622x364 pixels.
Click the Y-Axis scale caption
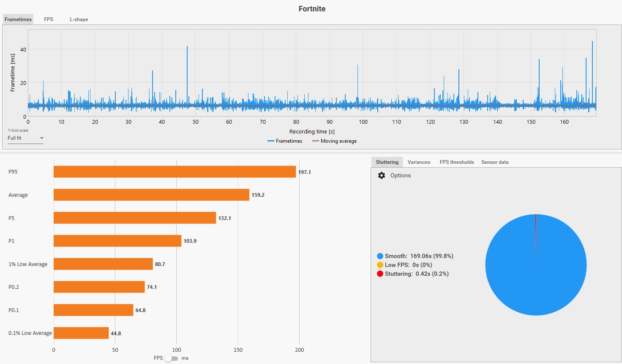click(x=18, y=130)
